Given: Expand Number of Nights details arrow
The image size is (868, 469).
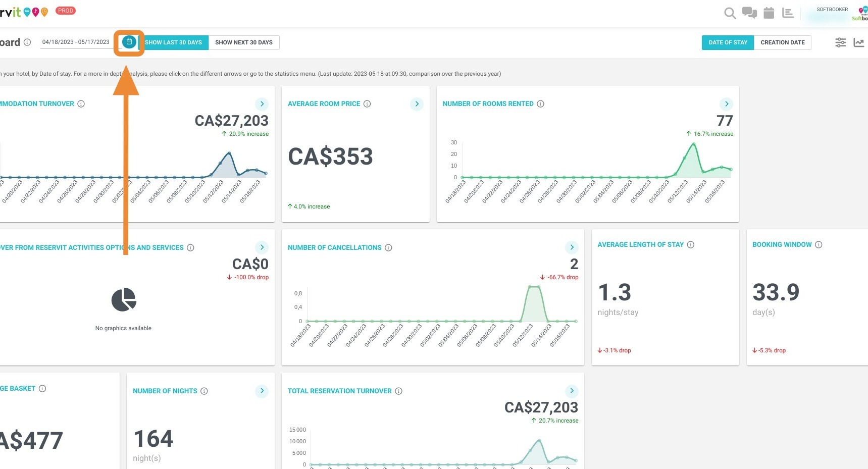Looking at the screenshot, I should [262, 391].
